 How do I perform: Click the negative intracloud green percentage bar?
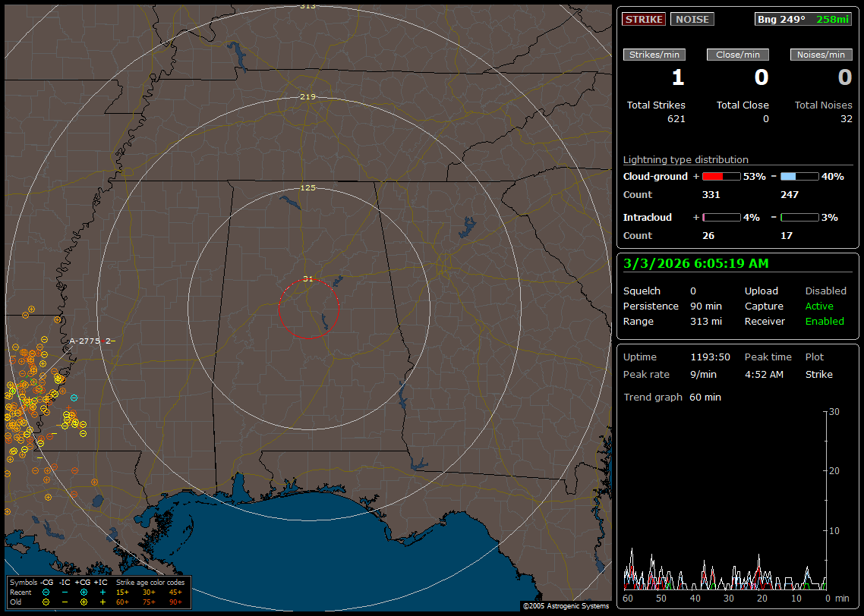click(799, 218)
